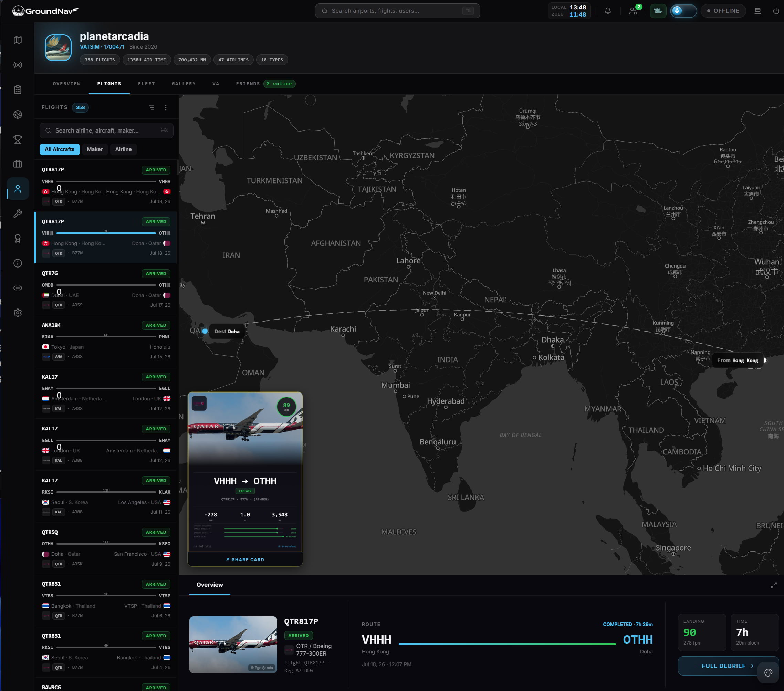The height and width of the screenshot is (691, 784).
Task: Click the Qatar 777 photo in overview panel
Action: tap(233, 645)
